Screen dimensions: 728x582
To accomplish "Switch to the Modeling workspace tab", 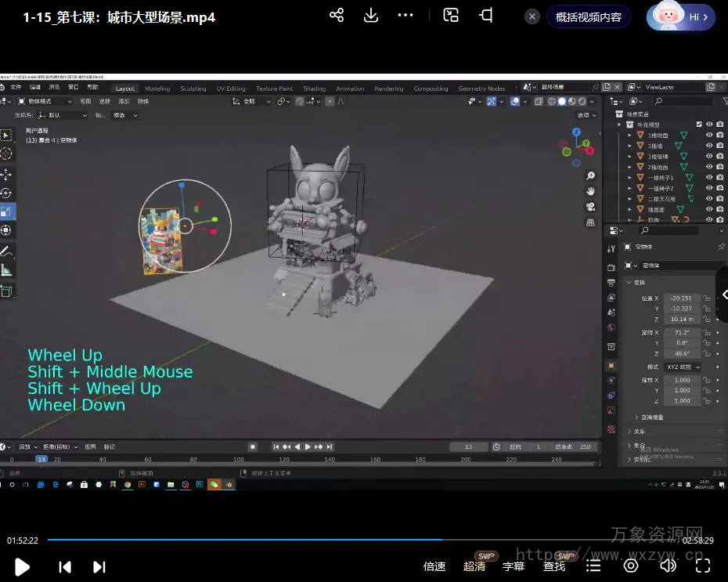I will click(x=157, y=89).
